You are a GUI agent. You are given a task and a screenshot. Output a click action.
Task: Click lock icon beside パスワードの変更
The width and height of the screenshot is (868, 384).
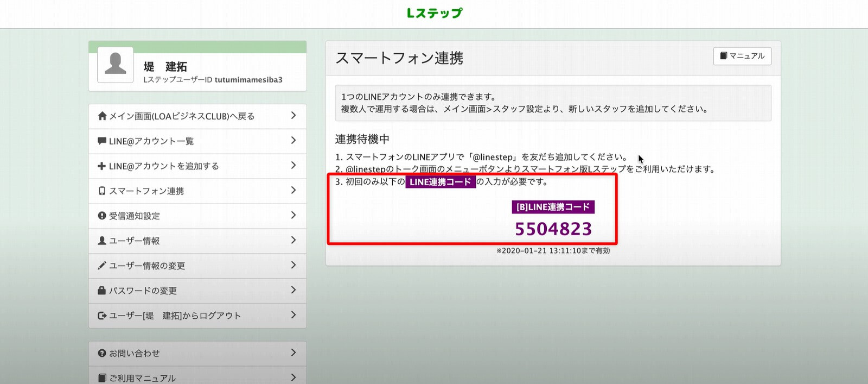(102, 290)
